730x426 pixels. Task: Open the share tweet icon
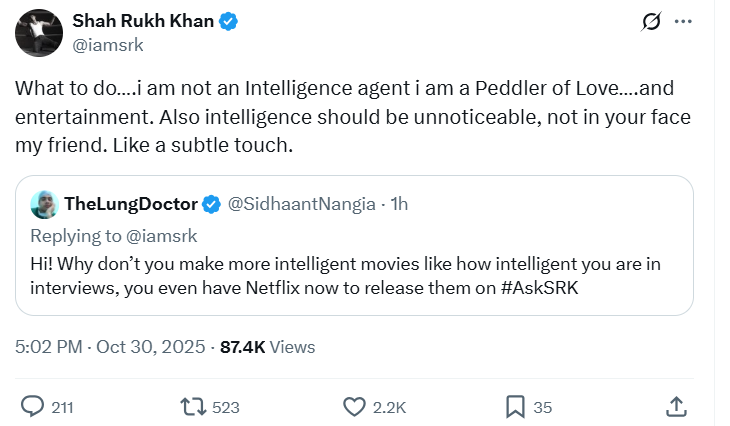[676, 406]
